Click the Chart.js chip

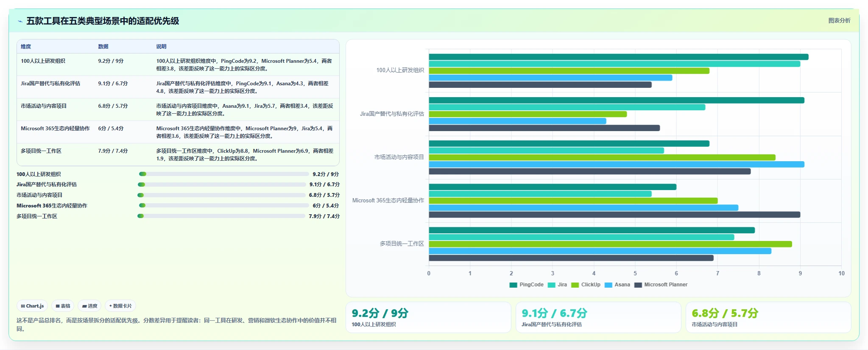(32, 306)
